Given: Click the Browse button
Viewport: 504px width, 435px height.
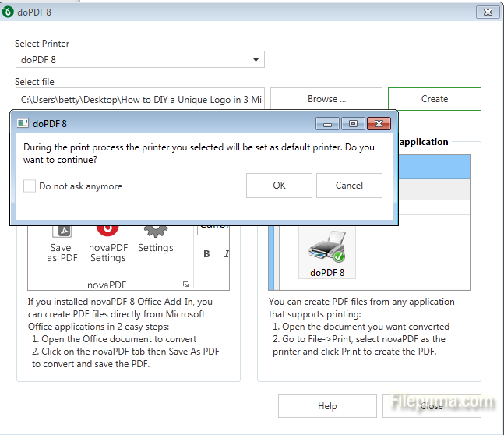Looking at the screenshot, I should pos(326,99).
